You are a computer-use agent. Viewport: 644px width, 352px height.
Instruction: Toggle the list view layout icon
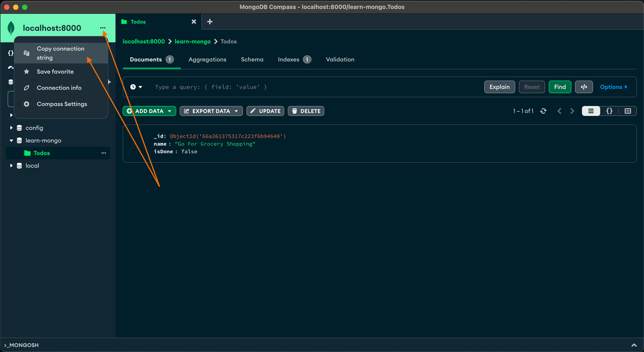coord(590,111)
